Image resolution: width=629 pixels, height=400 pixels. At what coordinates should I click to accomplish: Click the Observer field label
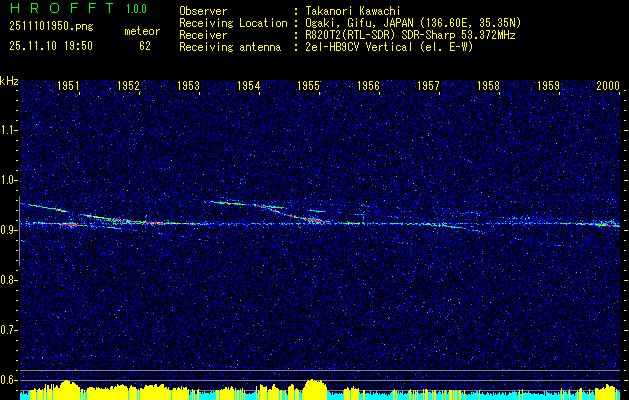[203, 11]
